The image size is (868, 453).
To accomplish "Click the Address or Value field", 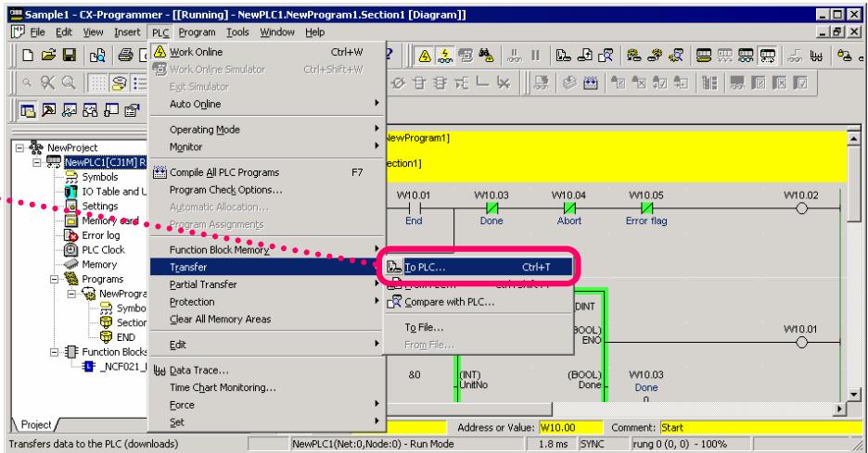I will click(570, 428).
